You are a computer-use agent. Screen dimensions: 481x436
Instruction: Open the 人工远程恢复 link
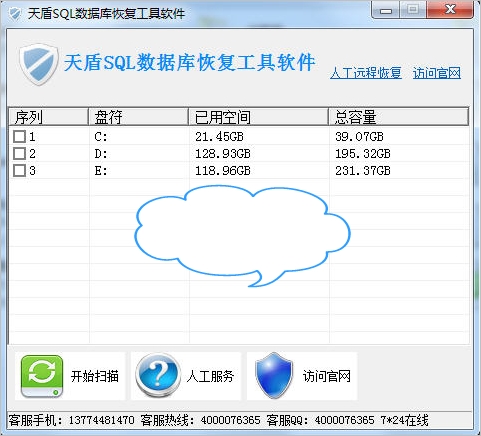pyautogui.click(x=366, y=73)
